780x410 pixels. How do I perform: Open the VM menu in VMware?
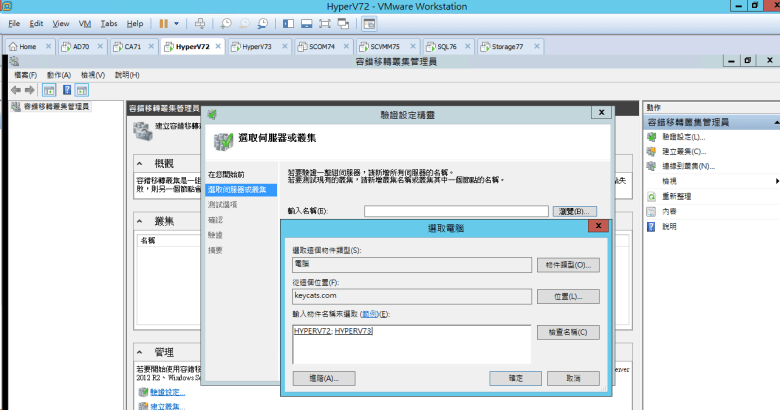(84, 22)
